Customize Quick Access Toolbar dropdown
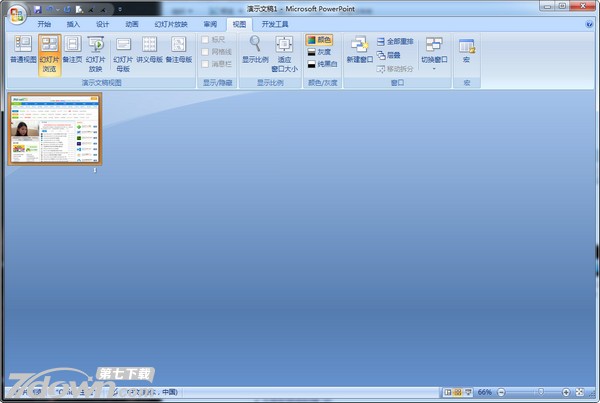 click(x=120, y=9)
